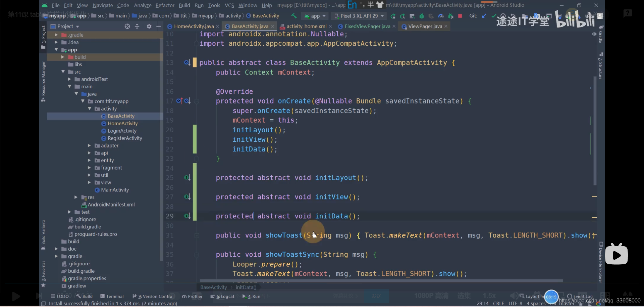The image size is (644, 307).
Task: Close the activity_home.xml tab
Action: pyautogui.click(x=330, y=26)
